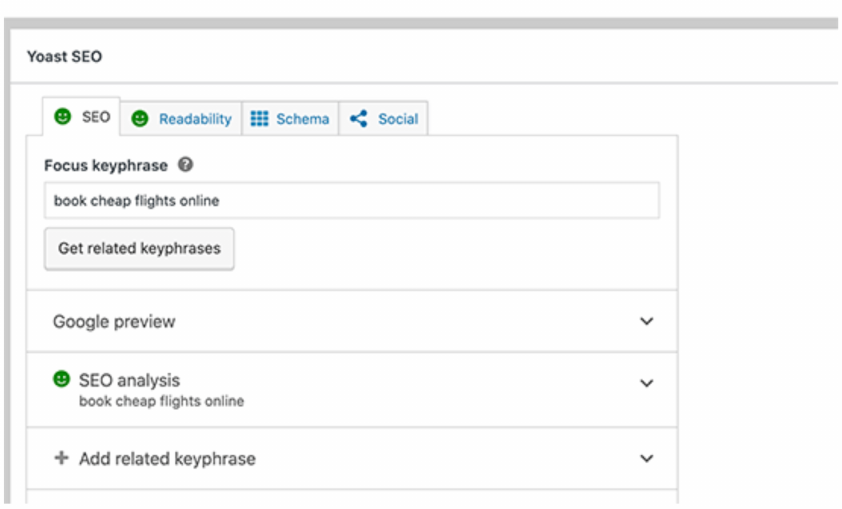
Task: Click the green smiley icon on the SEO tab
Action: 63,117
